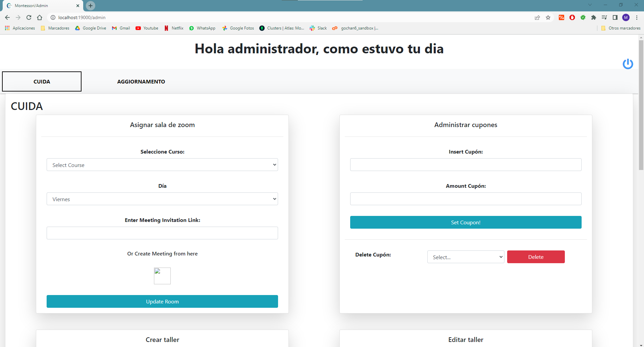This screenshot has width=644, height=347.
Task: Reload the current page
Action: tap(29, 17)
